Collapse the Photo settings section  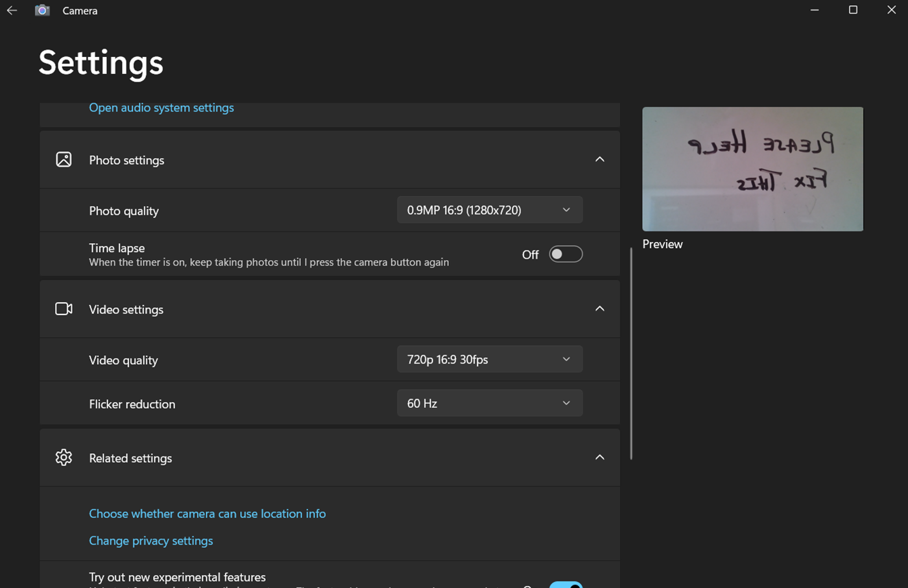600,159
